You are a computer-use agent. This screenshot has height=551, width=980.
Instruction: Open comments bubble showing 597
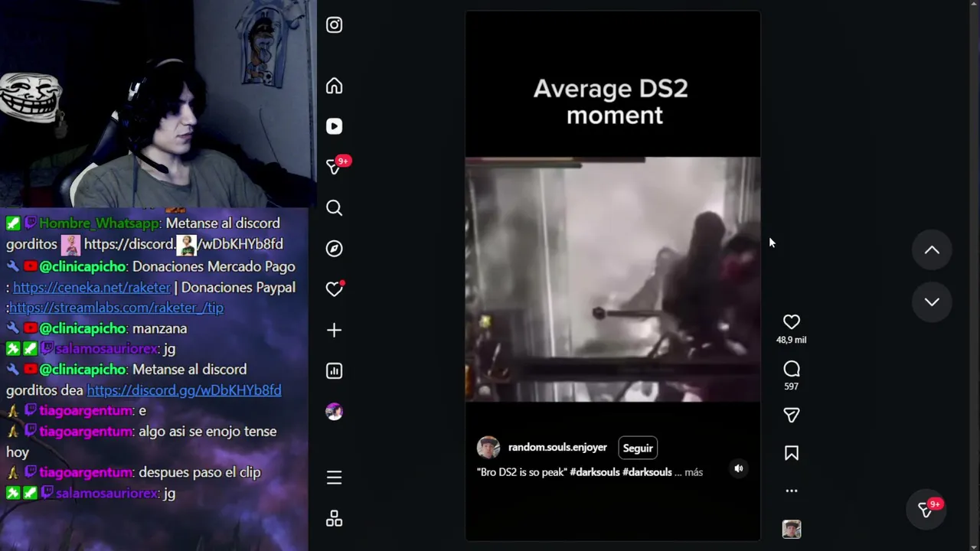pyautogui.click(x=791, y=369)
